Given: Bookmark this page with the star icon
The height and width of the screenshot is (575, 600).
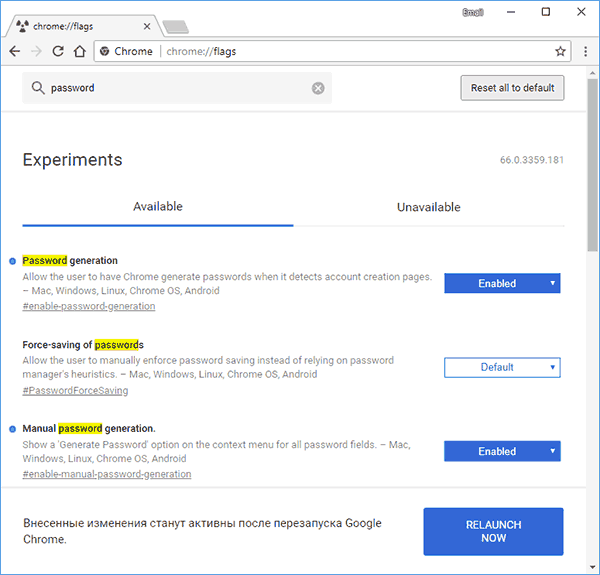Looking at the screenshot, I should (560, 51).
